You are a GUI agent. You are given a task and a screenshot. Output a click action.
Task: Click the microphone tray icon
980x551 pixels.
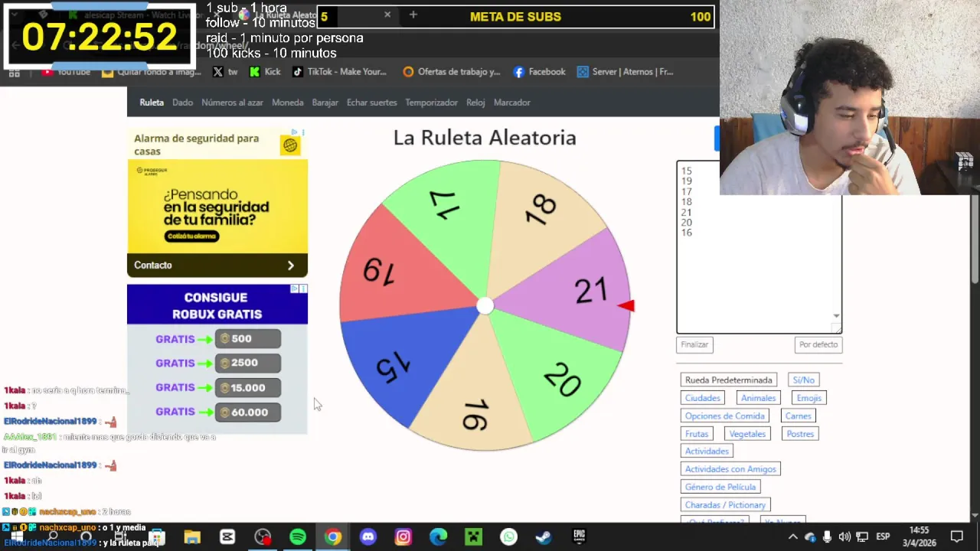click(827, 537)
